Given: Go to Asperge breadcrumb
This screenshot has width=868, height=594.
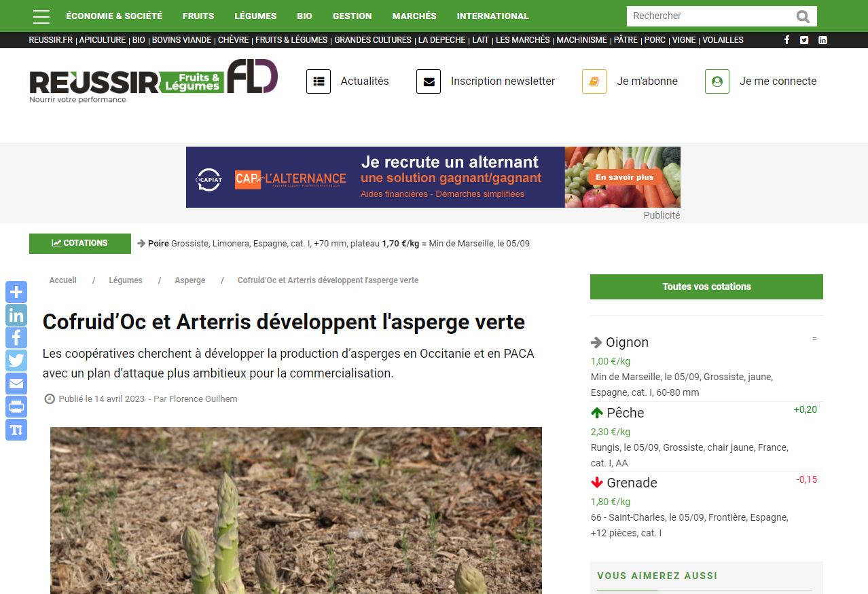Looking at the screenshot, I should coord(189,280).
